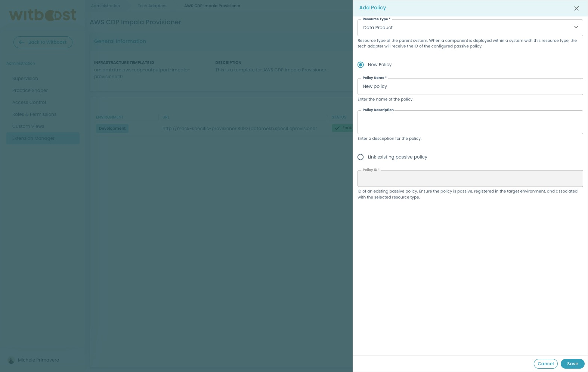Image resolution: width=588 pixels, height=372 pixels.
Task: Expand the Resource Type dropdown arrow
Action: (576, 27)
